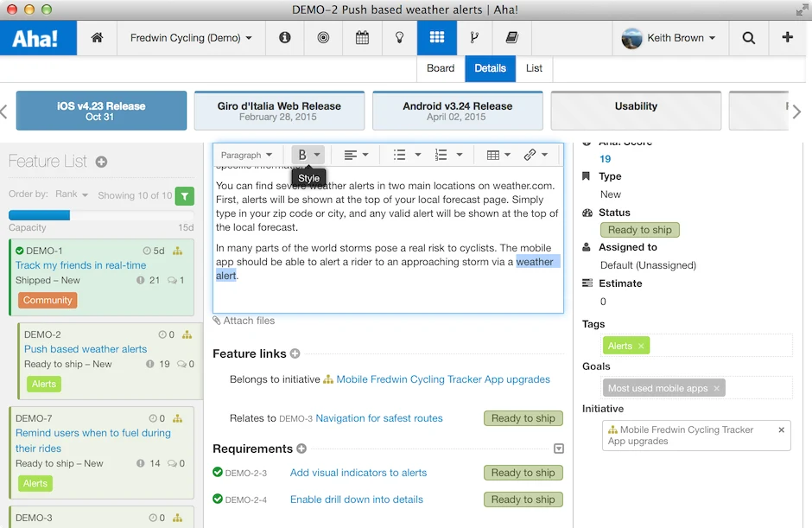Image resolution: width=812 pixels, height=528 pixels.
Task: Remove the Most used mobile apps goal
Action: pos(716,388)
